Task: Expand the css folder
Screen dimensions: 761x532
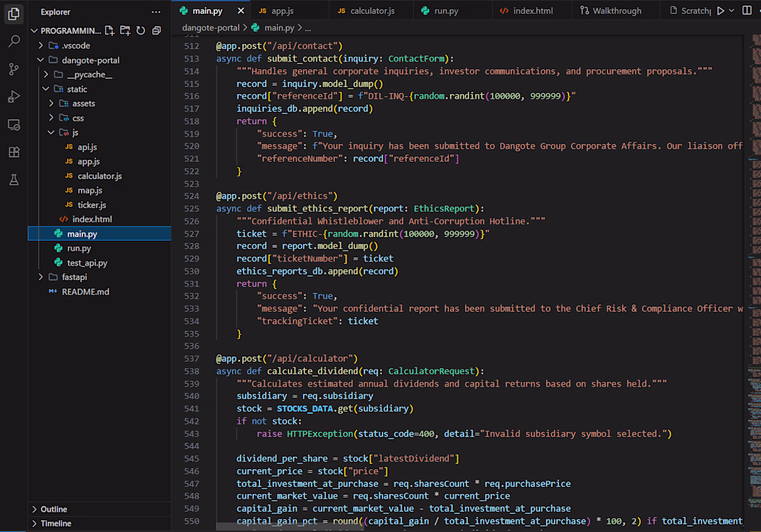Action: (51, 118)
